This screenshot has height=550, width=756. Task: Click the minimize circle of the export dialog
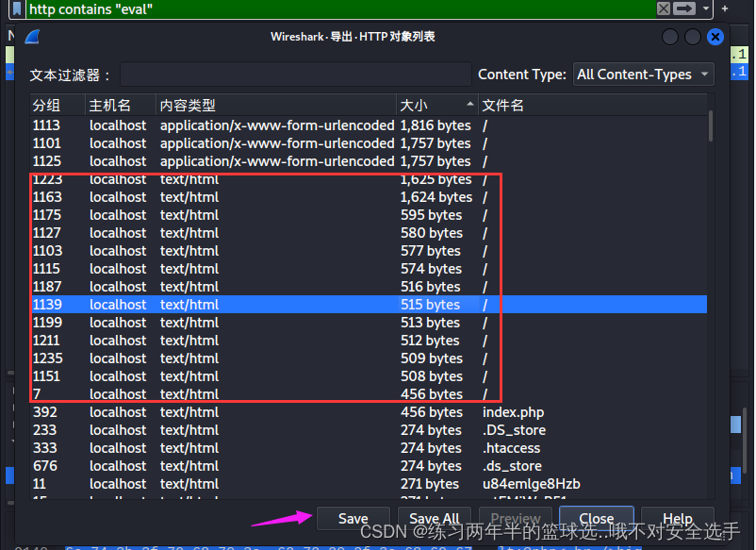669,36
